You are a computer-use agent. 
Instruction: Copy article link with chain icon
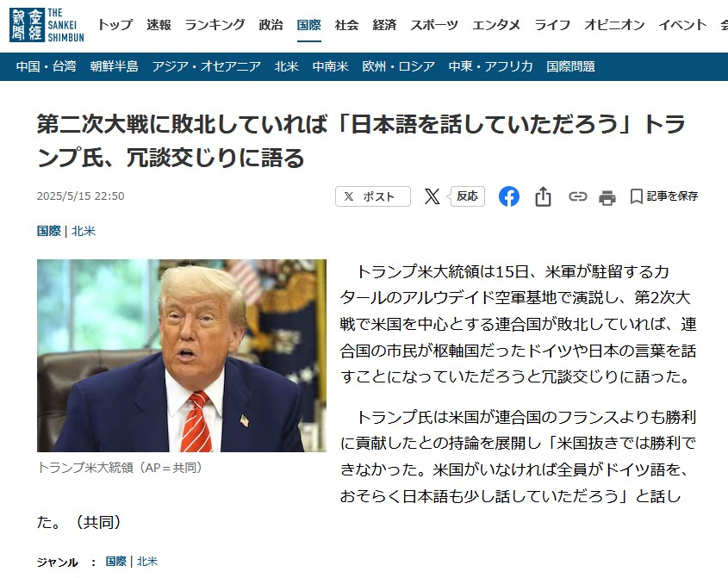coord(577,197)
